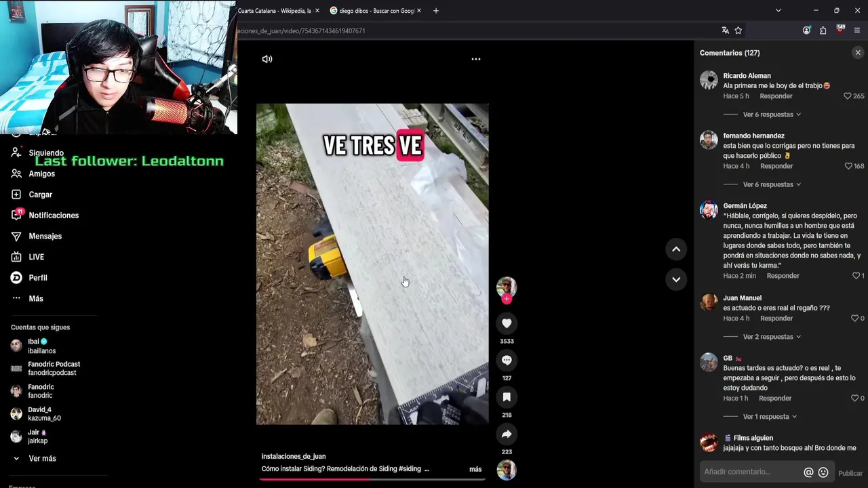The image size is (868, 488).
Task: Switch to Cuarta Catalana Wikipedia tab
Action: coord(274,11)
